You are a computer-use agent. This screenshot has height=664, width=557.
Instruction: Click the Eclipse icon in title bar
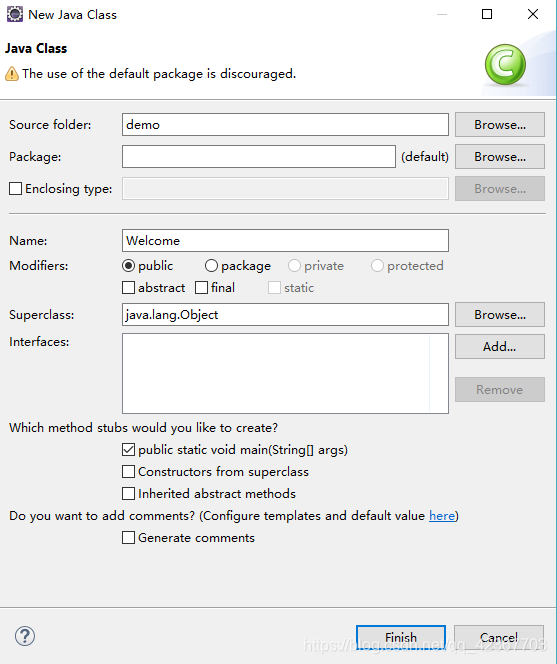coord(15,14)
